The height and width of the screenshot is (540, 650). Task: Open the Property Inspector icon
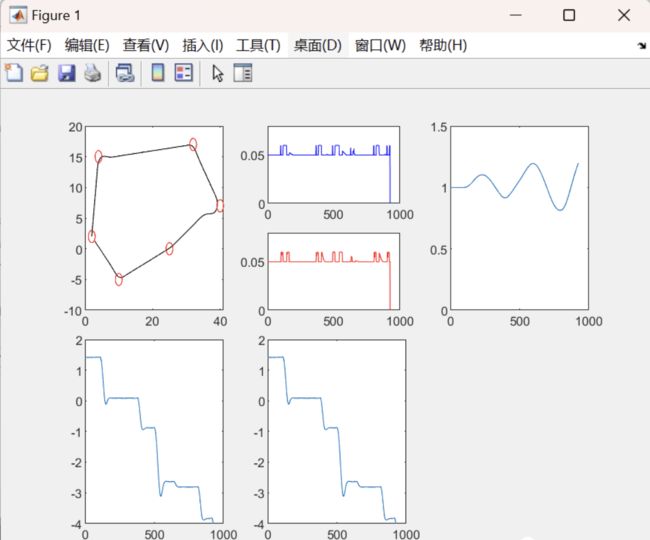click(x=243, y=73)
